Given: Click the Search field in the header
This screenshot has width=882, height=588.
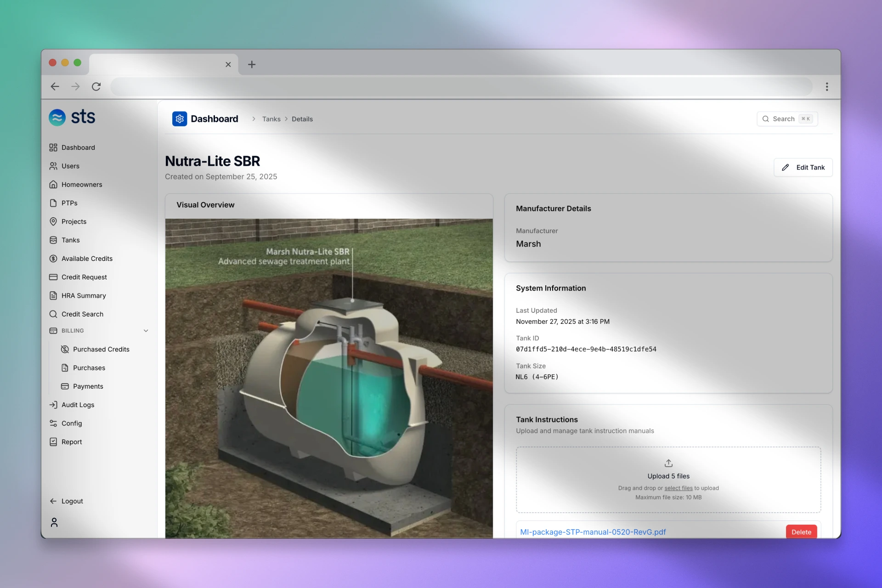Looking at the screenshot, I should pyautogui.click(x=787, y=119).
